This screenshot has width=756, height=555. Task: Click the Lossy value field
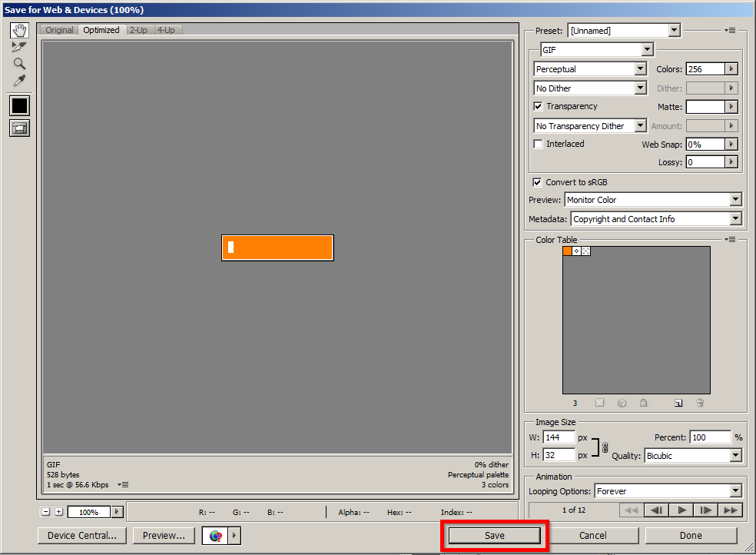click(705, 162)
